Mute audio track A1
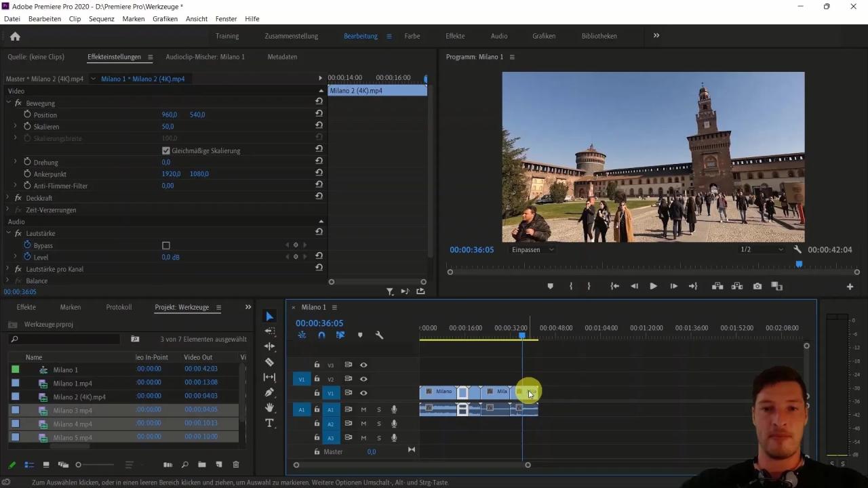 pos(363,409)
